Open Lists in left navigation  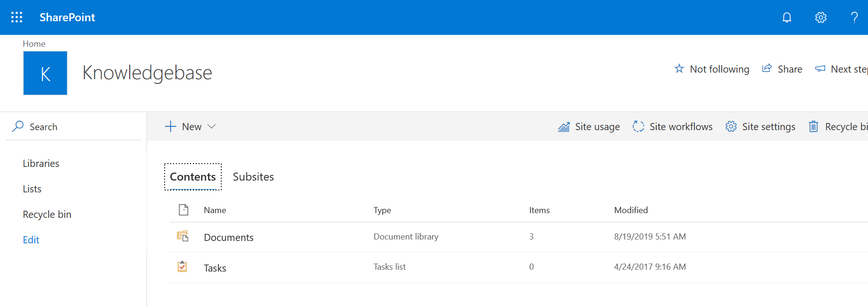pyautogui.click(x=32, y=189)
